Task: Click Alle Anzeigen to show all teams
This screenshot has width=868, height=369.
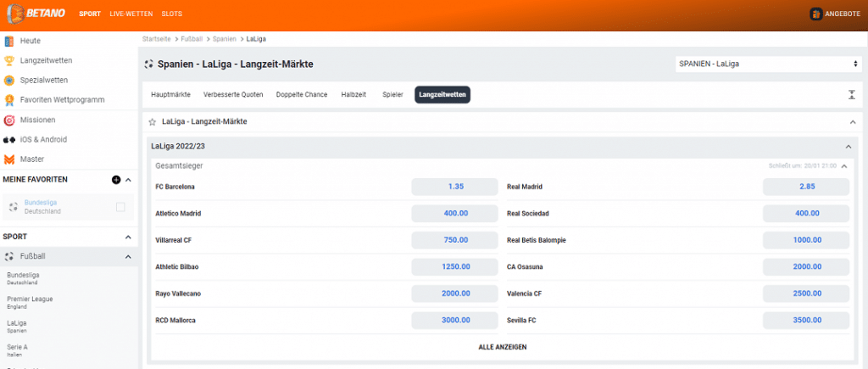Action: tap(503, 348)
